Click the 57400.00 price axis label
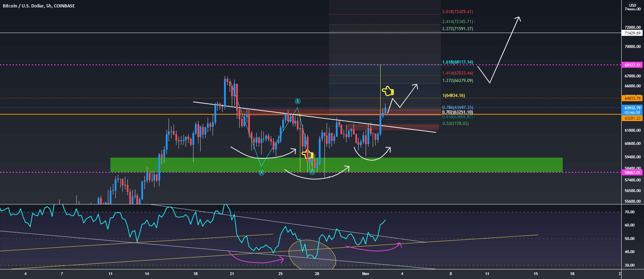The image size is (644, 279). (x=633, y=180)
